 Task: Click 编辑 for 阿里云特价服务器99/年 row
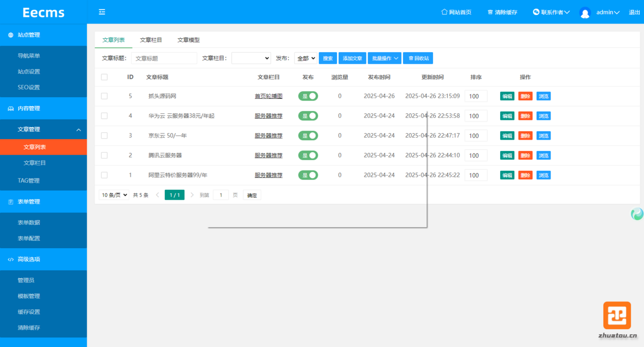pos(507,175)
